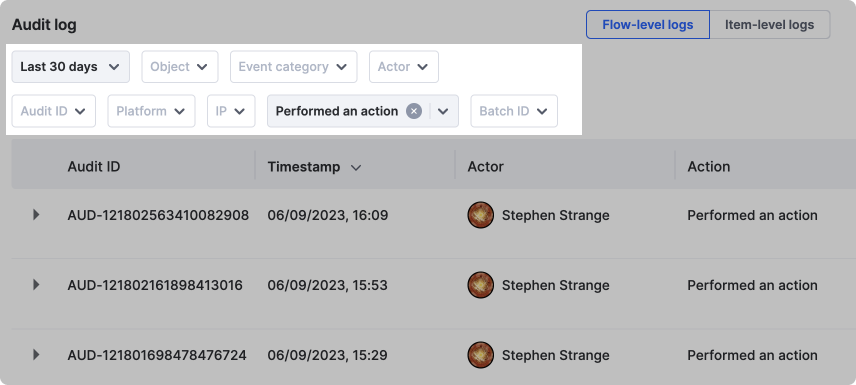Open the IP filter dropdown
The image size is (856, 385).
pyautogui.click(x=231, y=111)
